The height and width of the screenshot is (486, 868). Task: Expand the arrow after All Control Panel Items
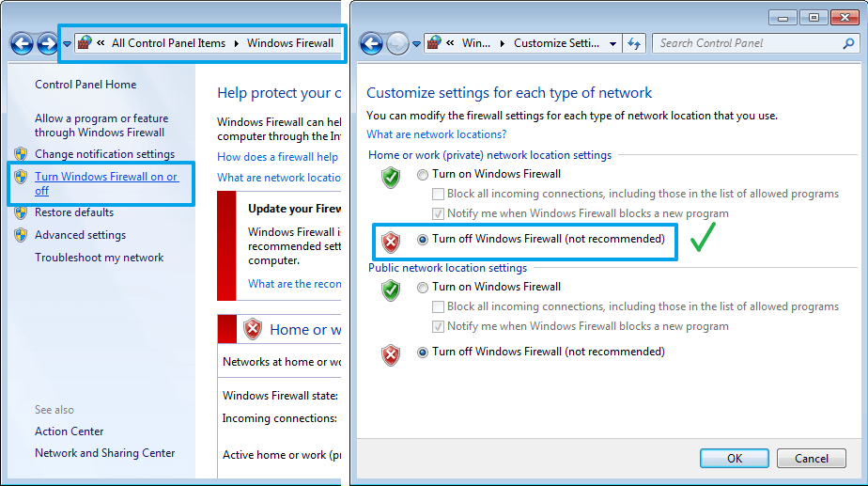[237, 43]
